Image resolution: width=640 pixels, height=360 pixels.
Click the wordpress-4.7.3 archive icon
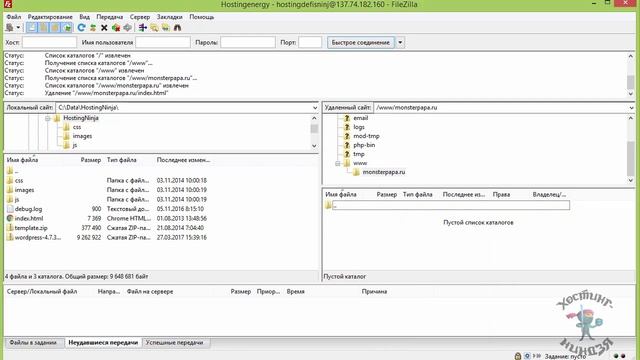click(10, 237)
